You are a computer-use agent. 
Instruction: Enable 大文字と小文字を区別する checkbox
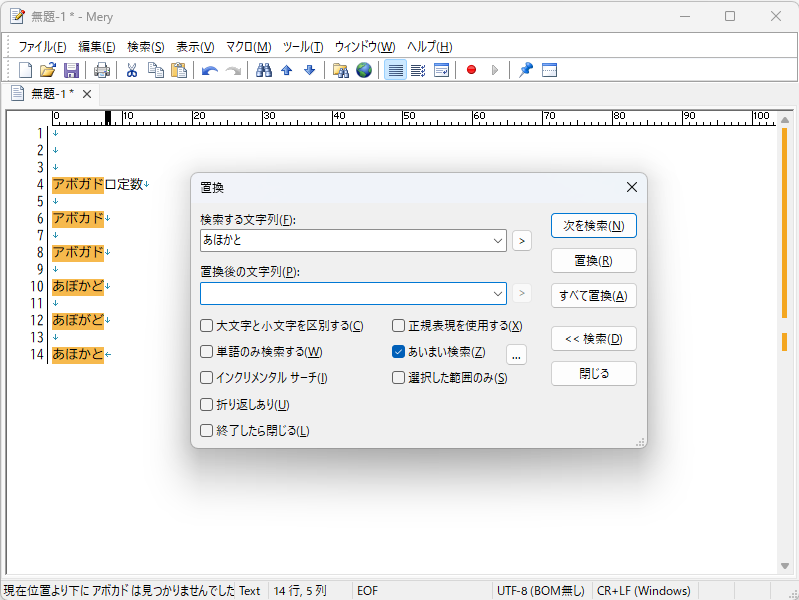coord(206,326)
